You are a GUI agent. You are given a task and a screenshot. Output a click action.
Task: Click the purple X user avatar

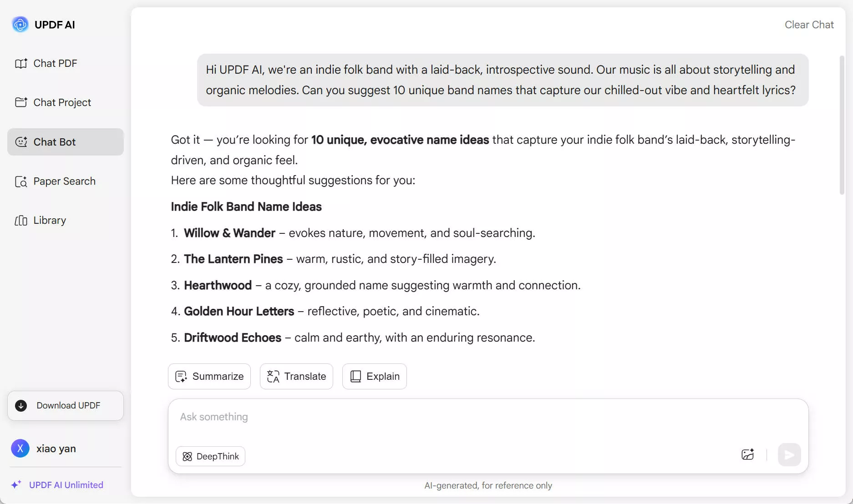pyautogui.click(x=20, y=449)
